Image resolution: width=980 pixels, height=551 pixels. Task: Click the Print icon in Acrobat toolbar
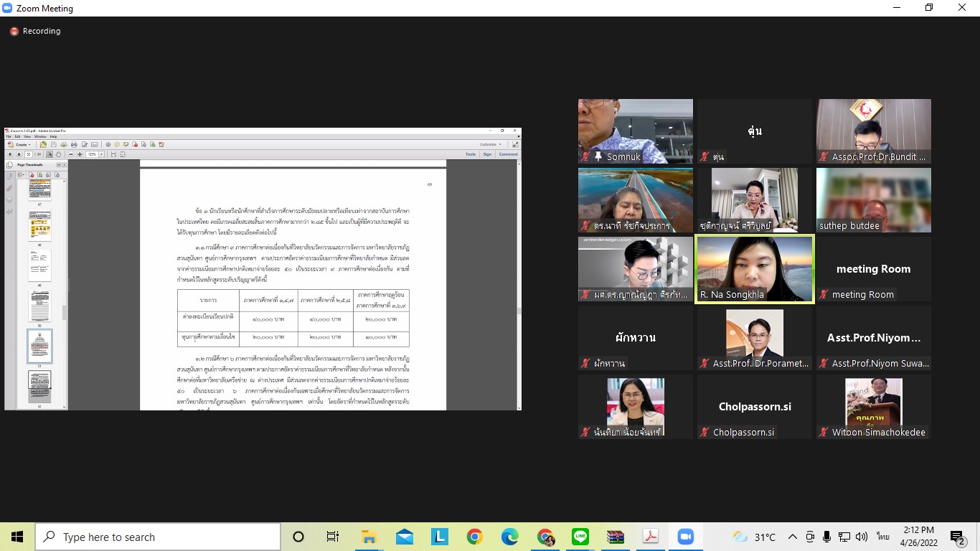pos(74,144)
